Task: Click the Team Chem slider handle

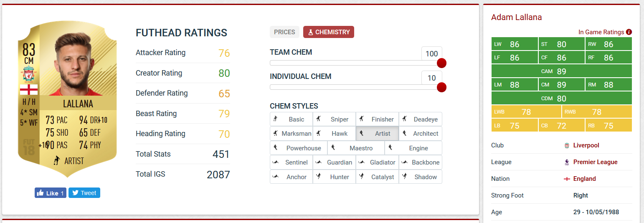Action: point(441,63)
